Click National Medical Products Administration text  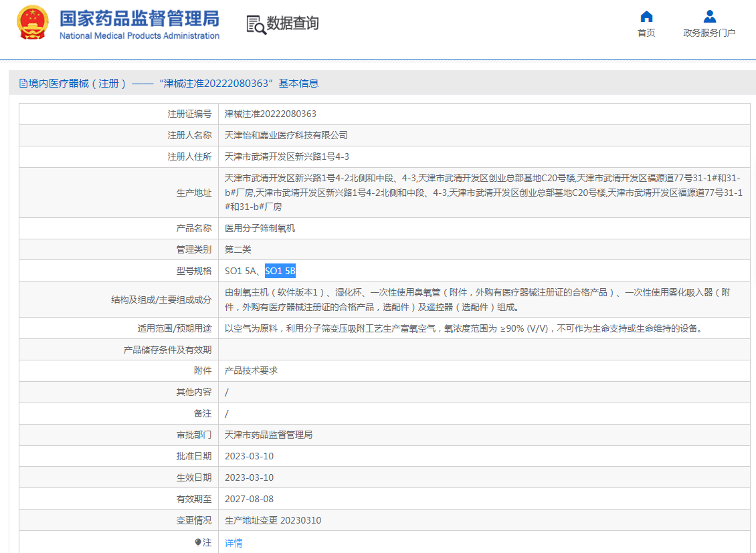tap(139, 35)
